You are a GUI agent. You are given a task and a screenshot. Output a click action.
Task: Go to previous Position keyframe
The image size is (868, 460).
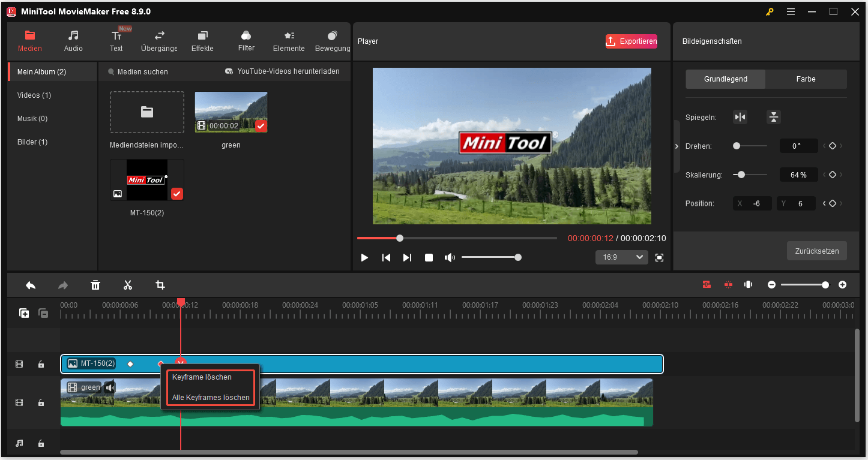click(x=825, y=203)
